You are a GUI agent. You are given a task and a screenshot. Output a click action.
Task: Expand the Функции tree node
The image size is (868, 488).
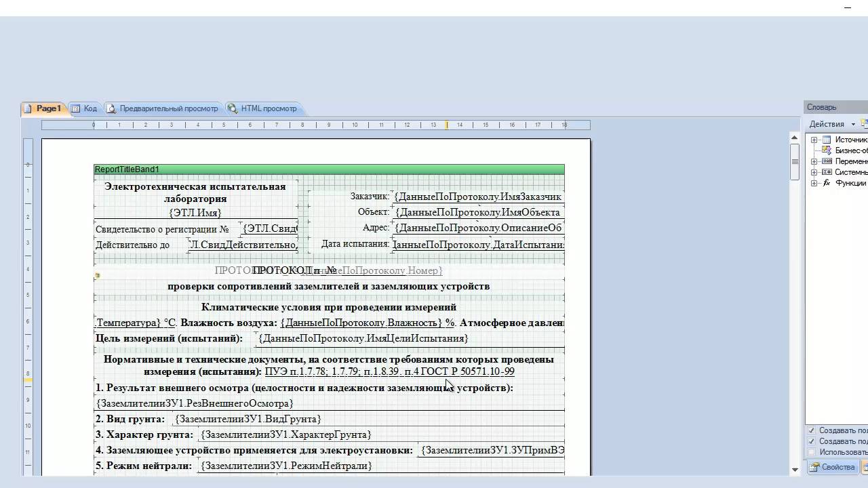[814, 183]
